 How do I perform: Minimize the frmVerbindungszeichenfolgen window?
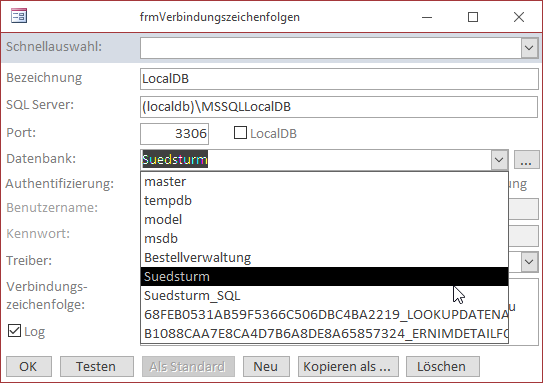(x=427, y=17)
